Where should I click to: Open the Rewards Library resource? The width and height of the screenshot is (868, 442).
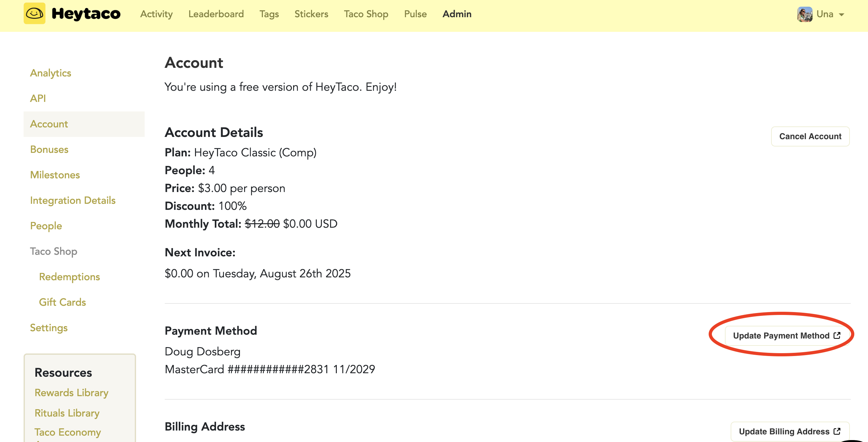coord(71,393)
